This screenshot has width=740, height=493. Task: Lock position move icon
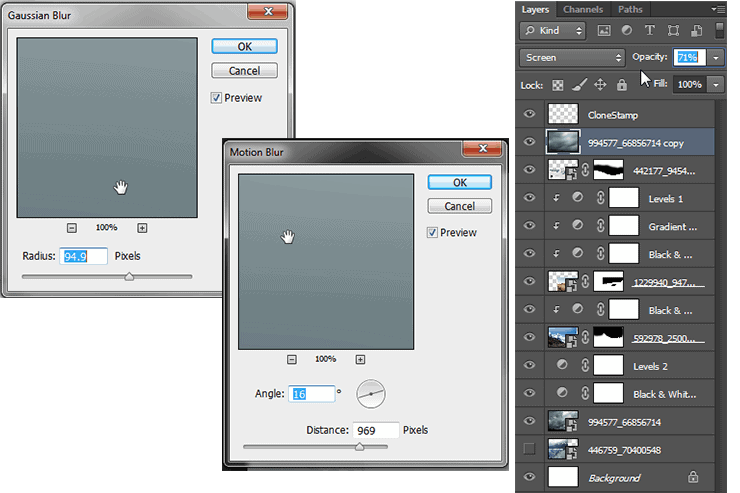click(x=600, y=85)
